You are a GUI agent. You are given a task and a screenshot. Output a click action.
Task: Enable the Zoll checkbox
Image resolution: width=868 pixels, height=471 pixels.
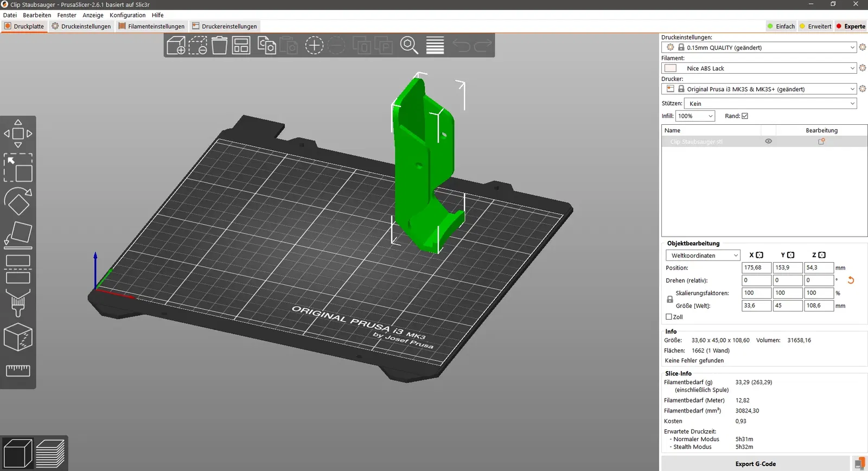click(x=669, y=317)
